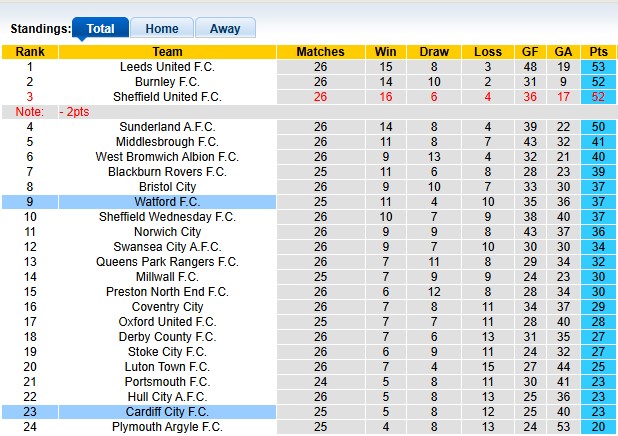Click the Queens Park Rangers F.C. link
Screen dimensions: 618x436
pos(167,262)
